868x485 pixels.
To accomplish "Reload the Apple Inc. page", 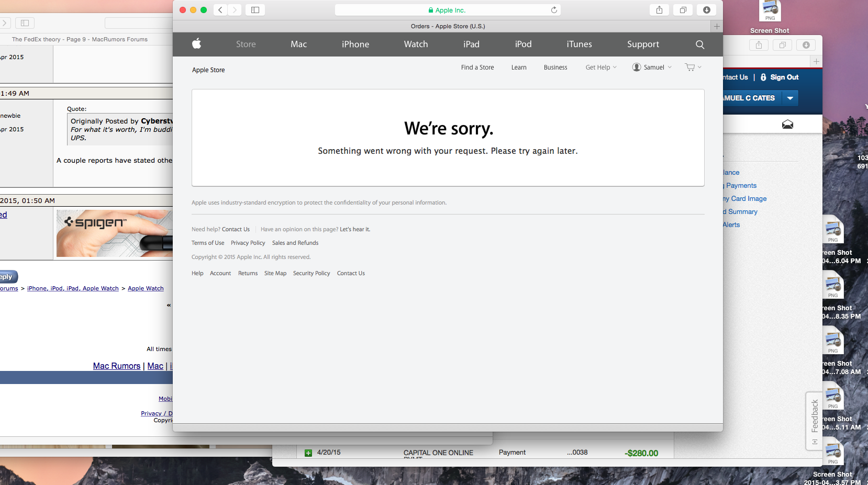I will point(554,10).
